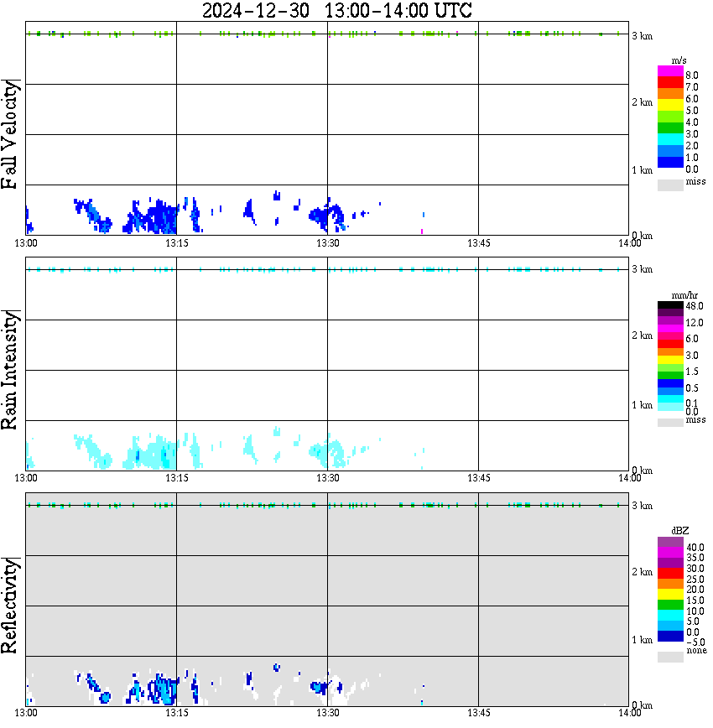Image resolution: width=713 pixels, height=728 pixels.
Task: Click the 'miss' label in m/s legend
Action: (696, 181)
